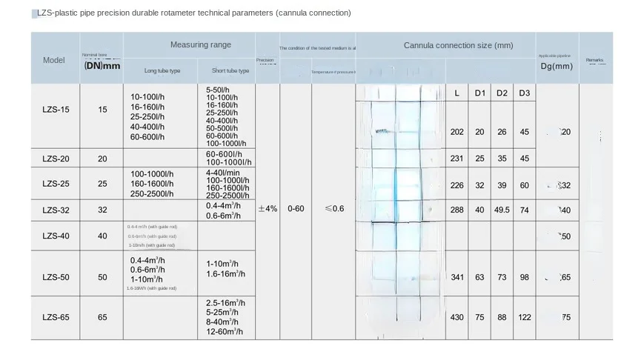
Task: Click the 'LZS-15' model cell
Action: point(56,110)
